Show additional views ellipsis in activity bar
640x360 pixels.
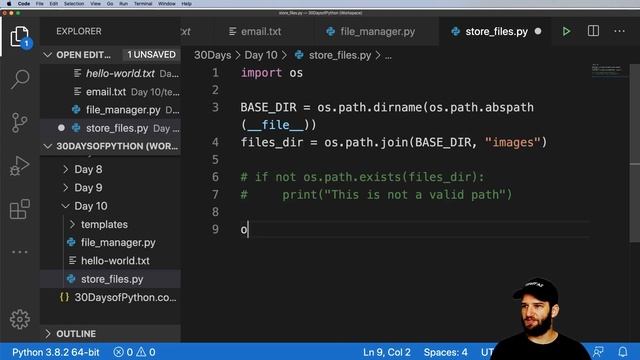pos(20,252)
